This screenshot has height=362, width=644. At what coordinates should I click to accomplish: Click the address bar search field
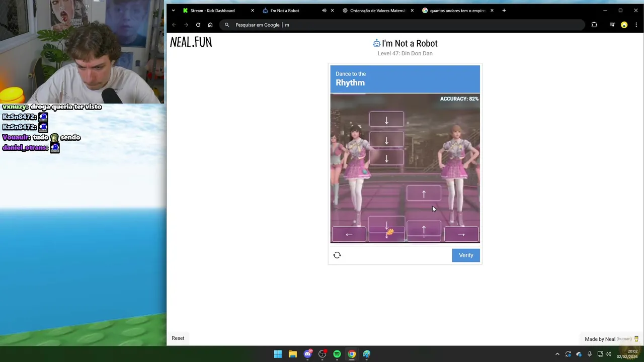(403, 25)
